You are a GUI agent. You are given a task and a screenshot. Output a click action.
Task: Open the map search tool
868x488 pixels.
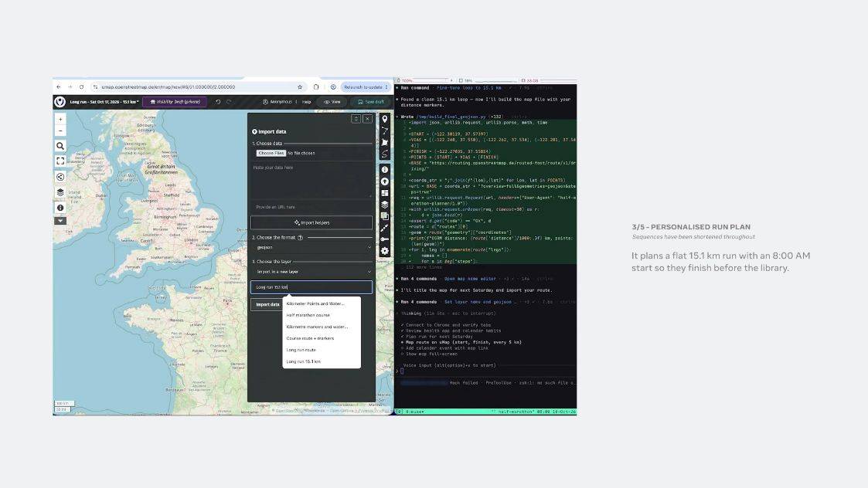click(60, 146)
